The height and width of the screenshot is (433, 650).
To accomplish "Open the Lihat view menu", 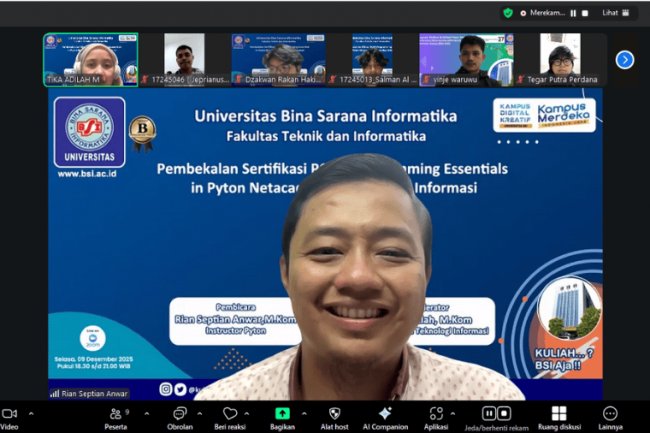I will point(616,13).
